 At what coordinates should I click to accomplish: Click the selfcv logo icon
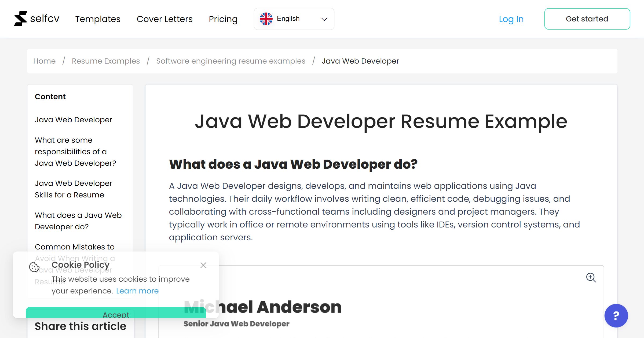click(x=21, y=19)
